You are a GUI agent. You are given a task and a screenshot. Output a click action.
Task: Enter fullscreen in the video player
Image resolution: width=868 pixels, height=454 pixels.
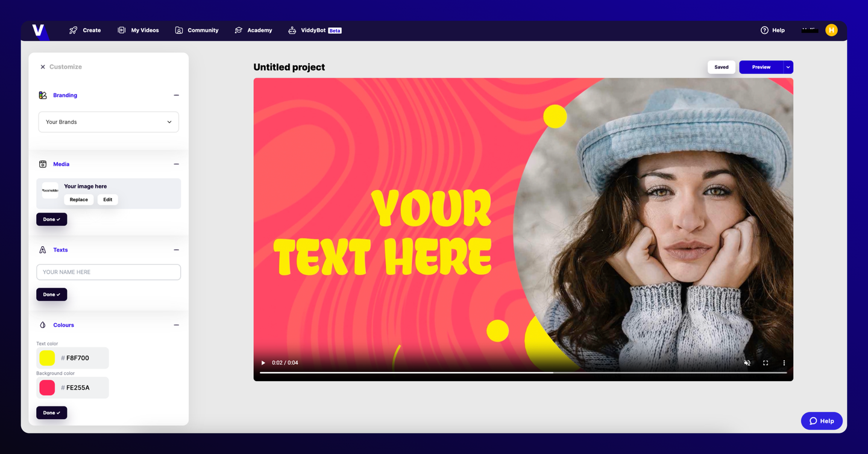pyautogui.click(x=766, y=363)
